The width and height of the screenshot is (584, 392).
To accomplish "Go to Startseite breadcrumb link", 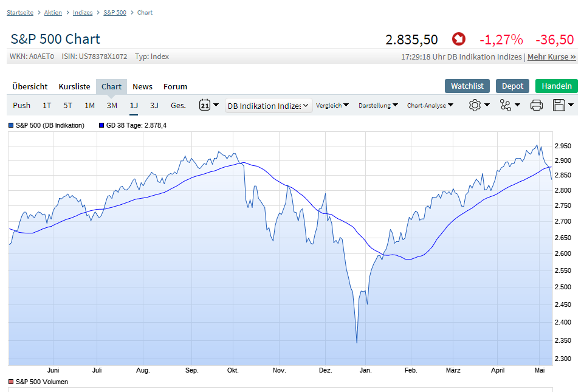I will [20, 12].
